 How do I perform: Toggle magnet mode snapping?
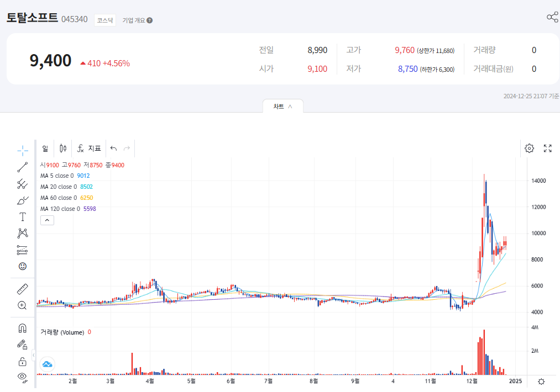pyautogui.click(x=23, y=328)
